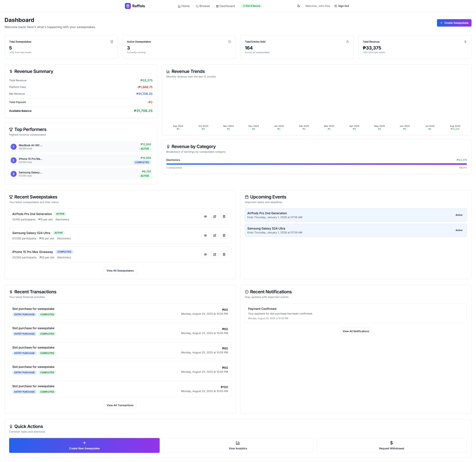Screen dimensions: 476x462
Task: Click the clock icon in Active Sweepstakes card
Action: click(229, 42)
